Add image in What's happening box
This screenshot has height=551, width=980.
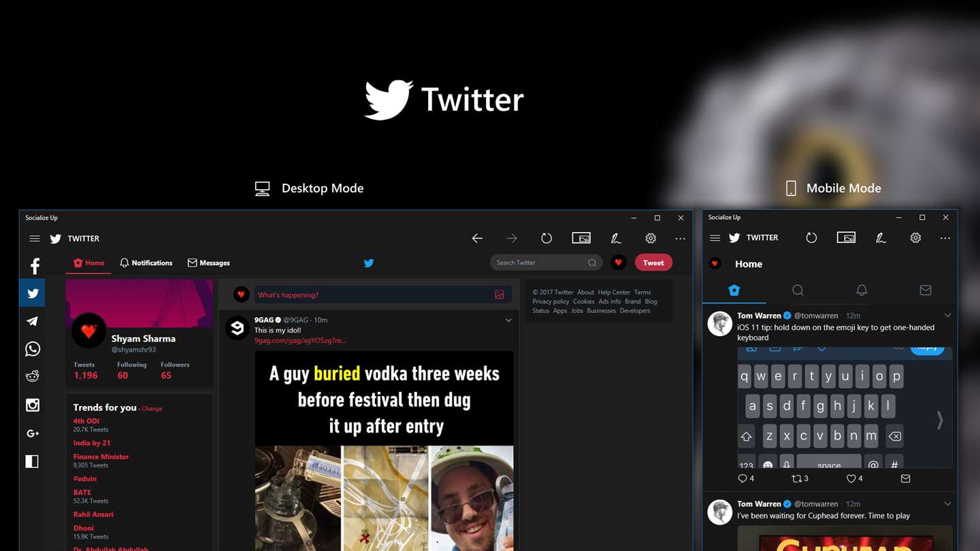coord(500,295)
